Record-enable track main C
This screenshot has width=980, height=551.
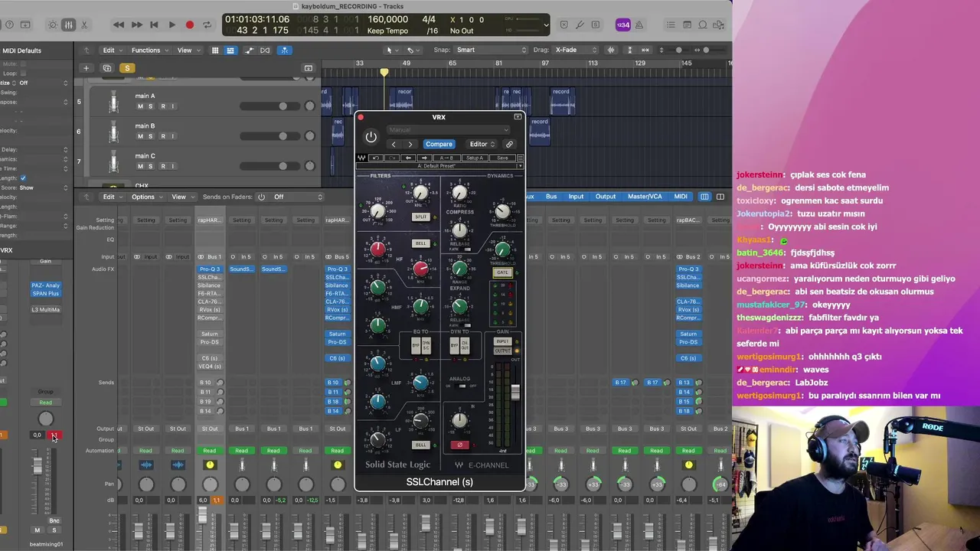[162, 166]
